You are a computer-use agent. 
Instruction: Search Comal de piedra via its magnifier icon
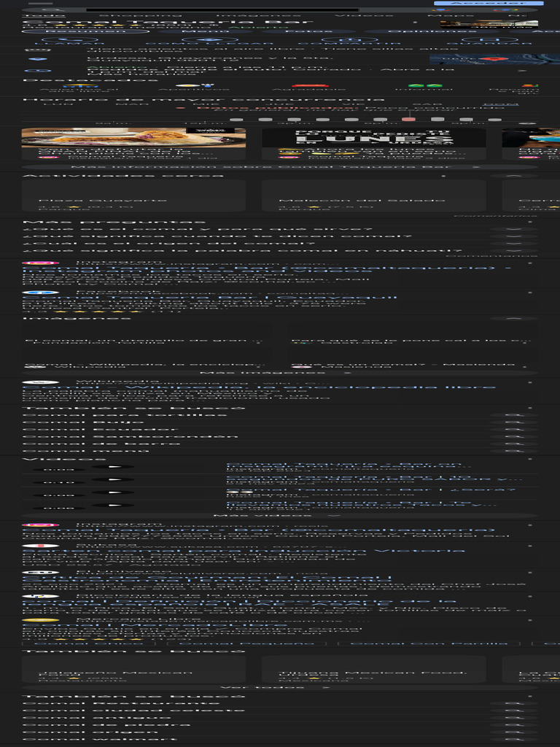(514, 724)
